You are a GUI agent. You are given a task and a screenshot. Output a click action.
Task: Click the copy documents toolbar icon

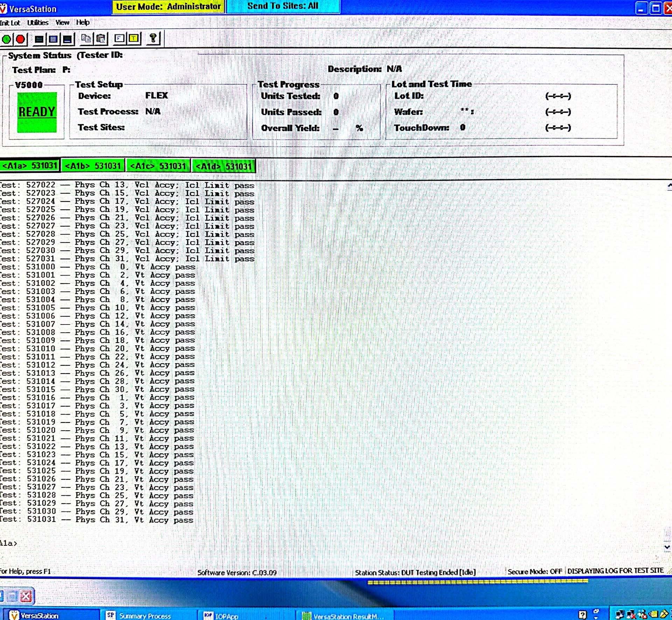coord(86,39)
